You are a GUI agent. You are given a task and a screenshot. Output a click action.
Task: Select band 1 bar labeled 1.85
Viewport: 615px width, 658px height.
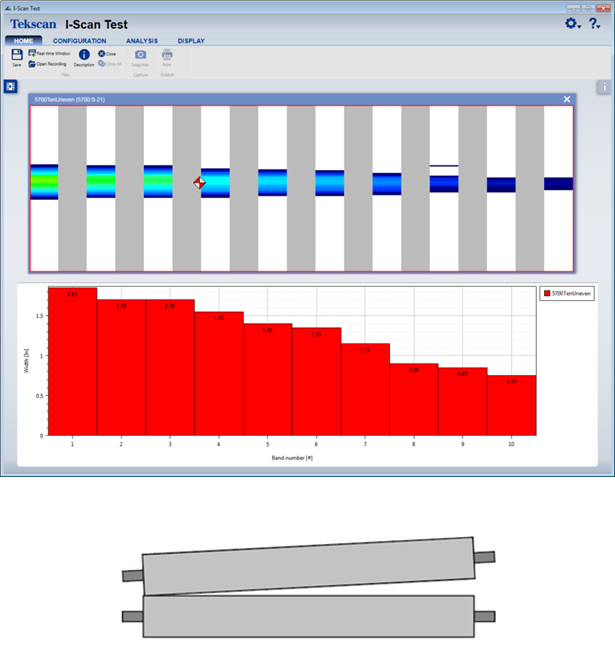73,361
